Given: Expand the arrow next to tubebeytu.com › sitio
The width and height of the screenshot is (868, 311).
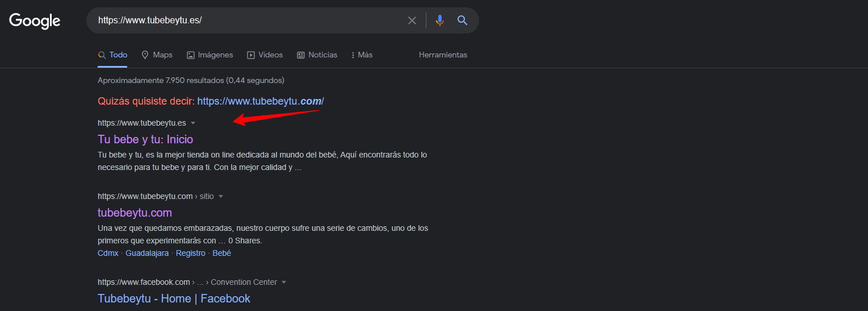Looking at the screenshot, I should (x=221, y=196).
